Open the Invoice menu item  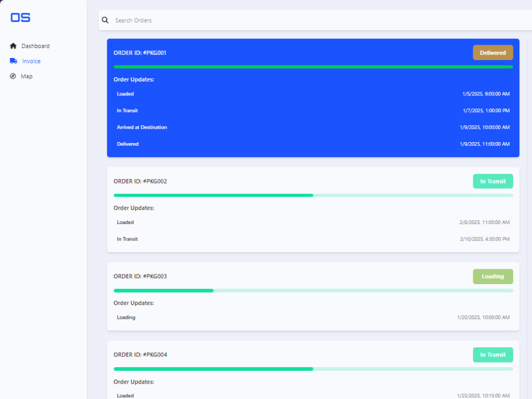point(26,61)
